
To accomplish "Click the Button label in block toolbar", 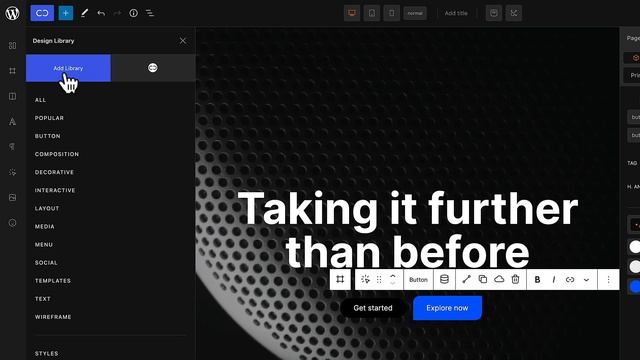I will (x=418, y=280).
